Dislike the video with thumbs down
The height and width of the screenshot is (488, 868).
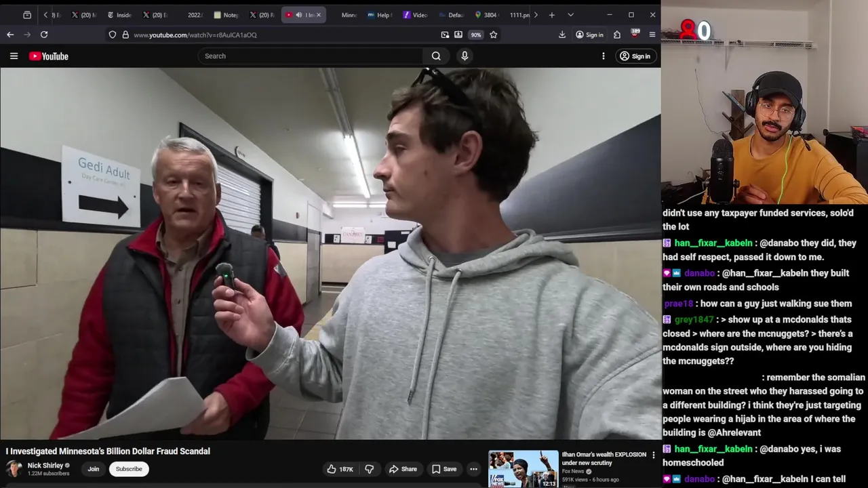(370, 469)
